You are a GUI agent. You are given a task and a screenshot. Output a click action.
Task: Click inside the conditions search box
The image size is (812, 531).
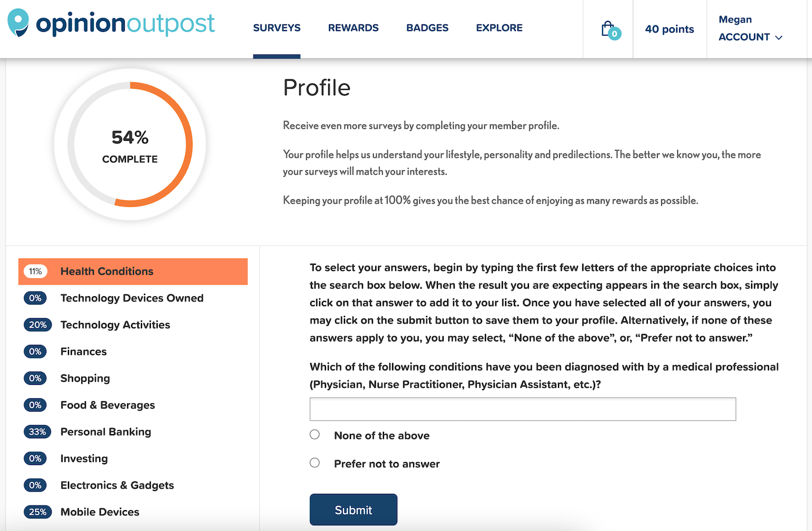(x=523, y=409)
